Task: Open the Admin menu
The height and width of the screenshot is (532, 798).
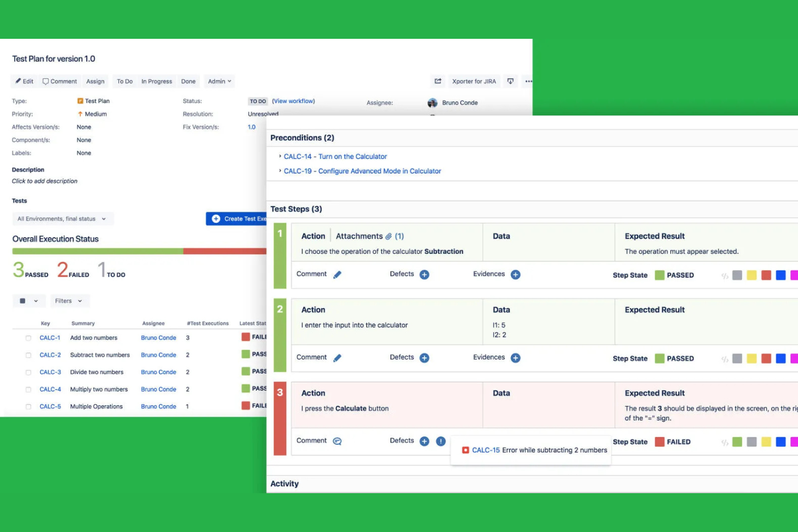Action: (x=219, y=81)
